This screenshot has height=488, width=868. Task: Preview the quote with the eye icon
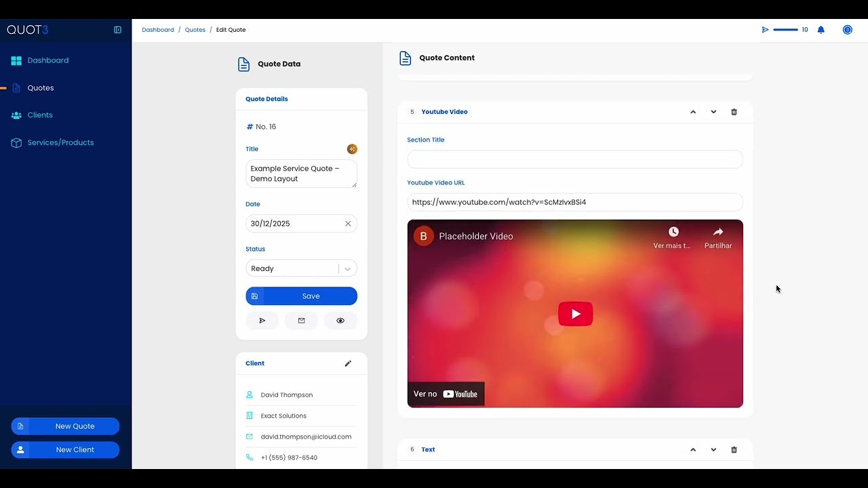(x=340, y=321)
